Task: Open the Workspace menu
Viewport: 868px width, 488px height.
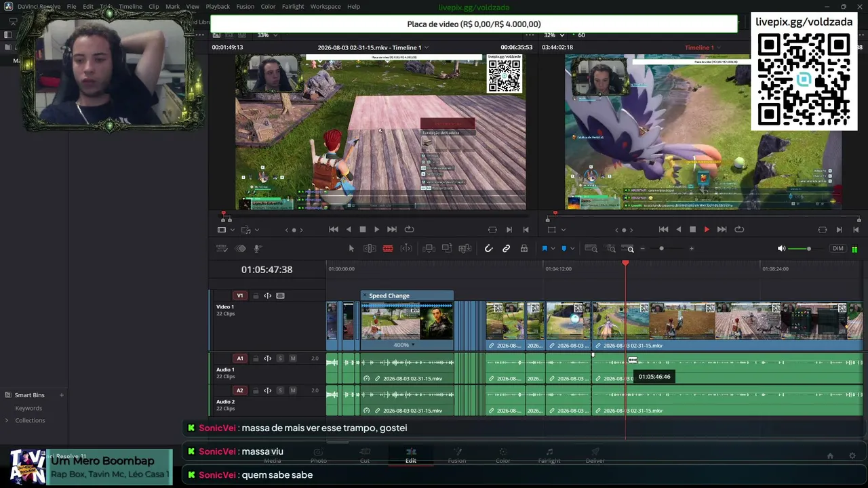Action: (325, 7)
